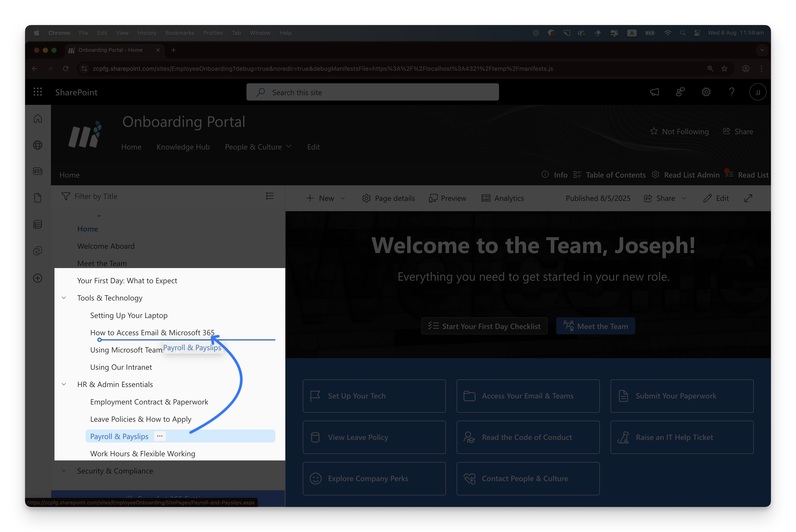This screenshot has width=796, height=532.
Task: Click the Search this site field
Action: tap(372, 92)
